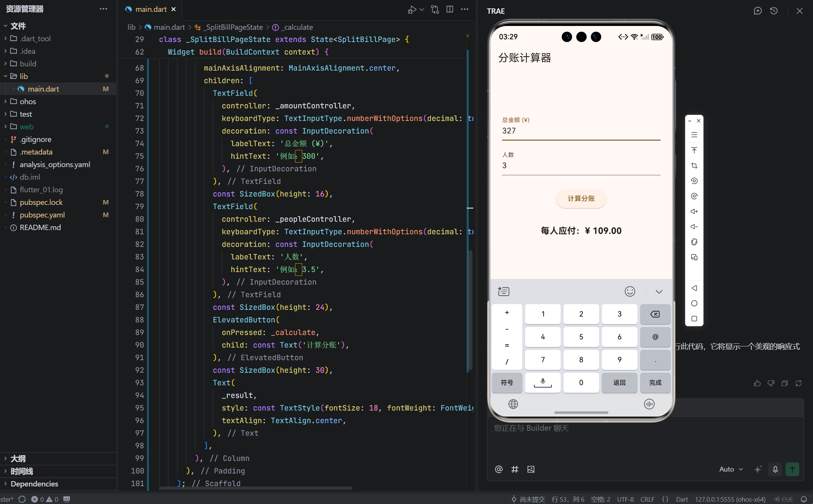
Task: Click the image attachment icon in chat
Action: pyautogui.click(x=531, y=469)
